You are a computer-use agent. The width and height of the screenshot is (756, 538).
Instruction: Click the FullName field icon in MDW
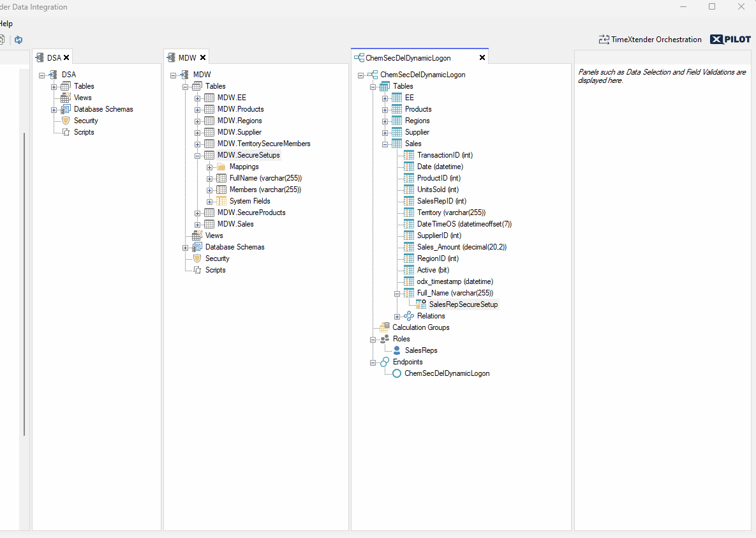coord(221,178)
